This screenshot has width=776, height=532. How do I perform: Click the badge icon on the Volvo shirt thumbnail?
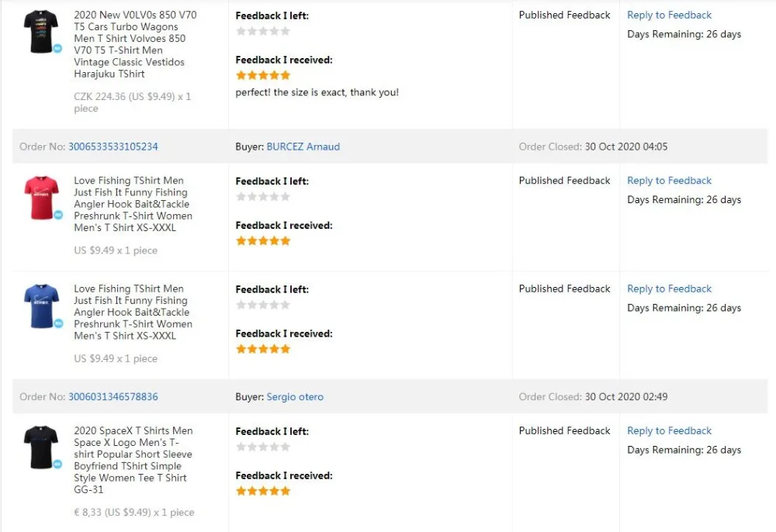pos(57,48)
